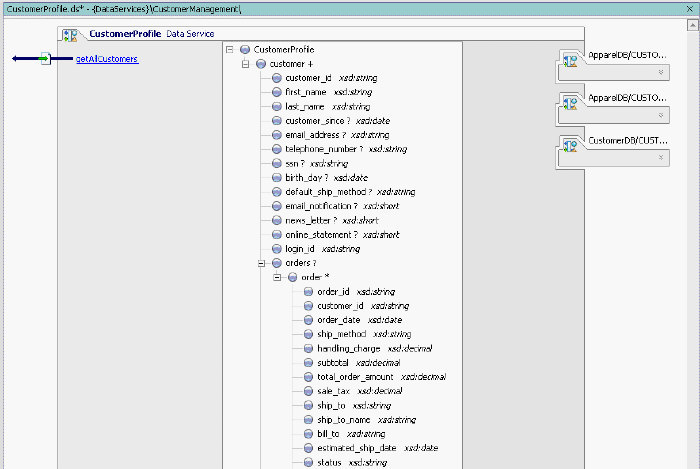
Task: Click the CustomerProfile Data Service title
Action: click(x=152, y=34)
